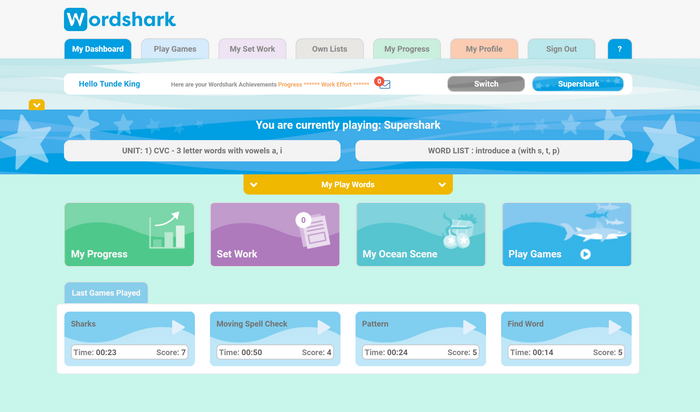Open the Own Lists tab
The width and height of the screenshot is (700, 412).
coord(329,49)
